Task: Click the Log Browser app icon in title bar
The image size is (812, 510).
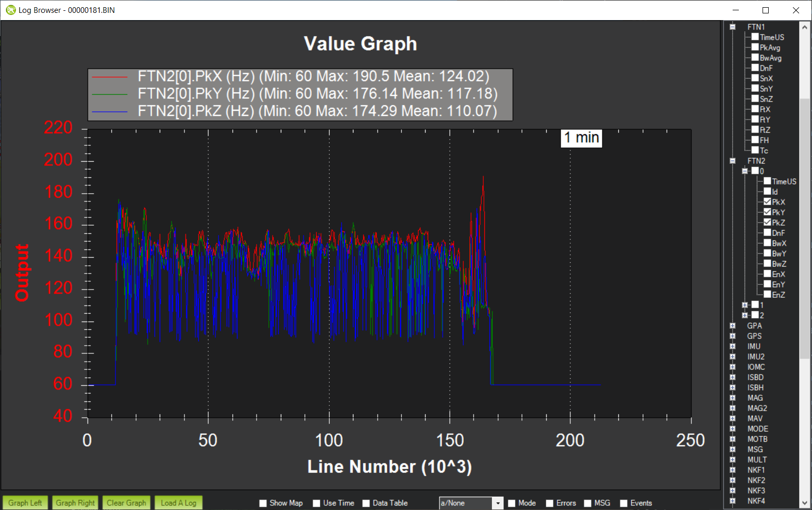Action: click(x=10, y=10)
